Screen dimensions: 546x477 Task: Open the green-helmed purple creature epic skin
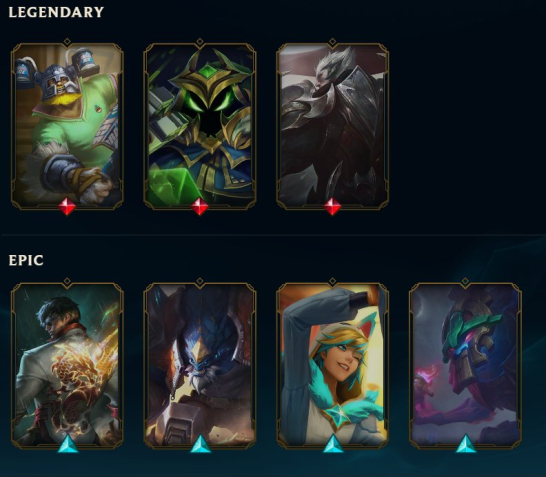tap(465, 366)
